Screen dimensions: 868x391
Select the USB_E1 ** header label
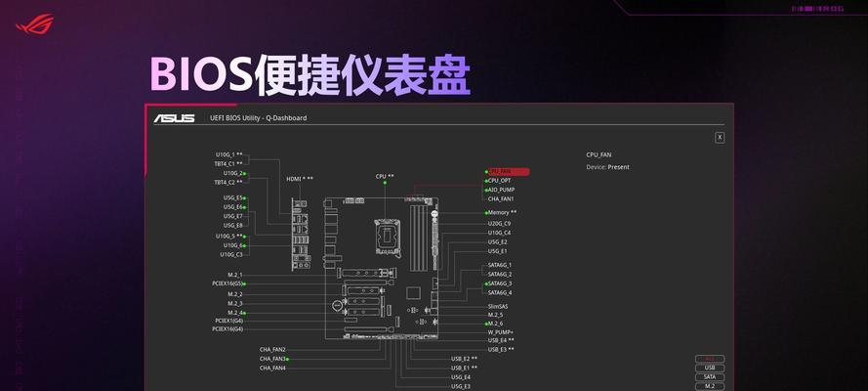click(464, 368)
